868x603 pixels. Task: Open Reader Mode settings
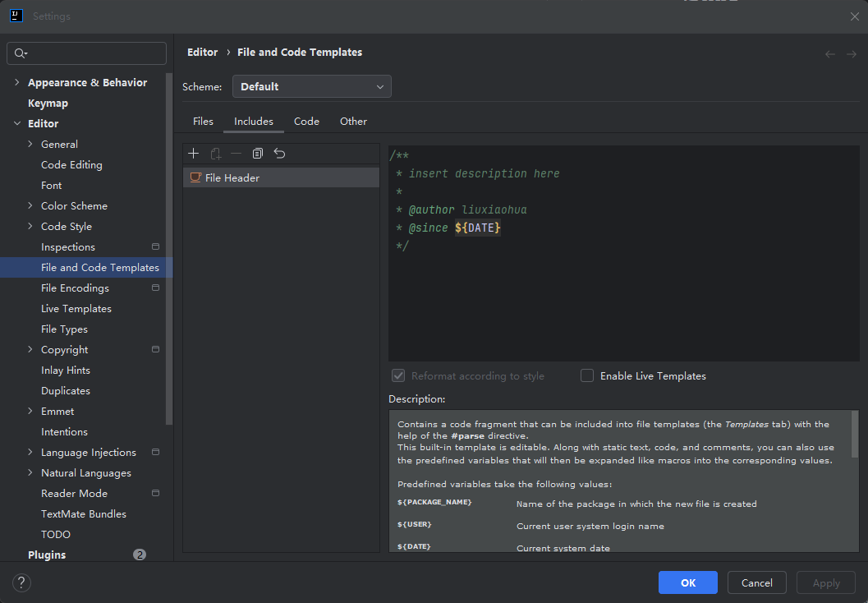click(74, 493)
